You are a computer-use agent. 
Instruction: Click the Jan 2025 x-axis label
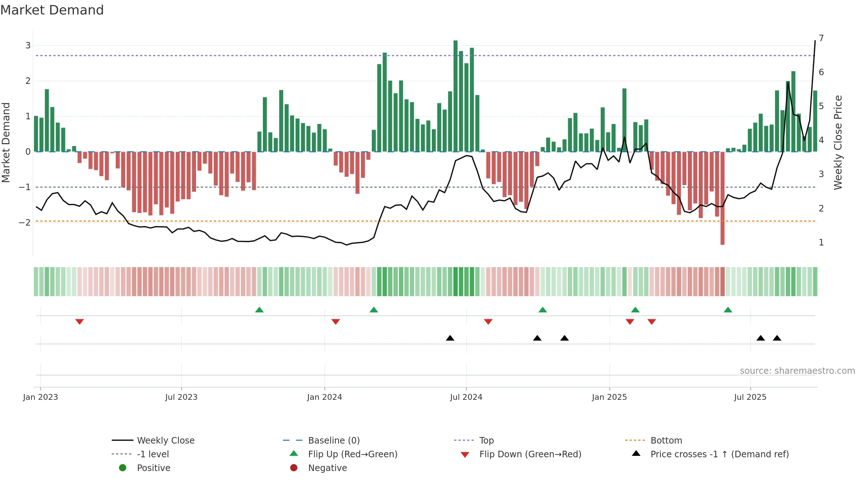coord(609,397)
